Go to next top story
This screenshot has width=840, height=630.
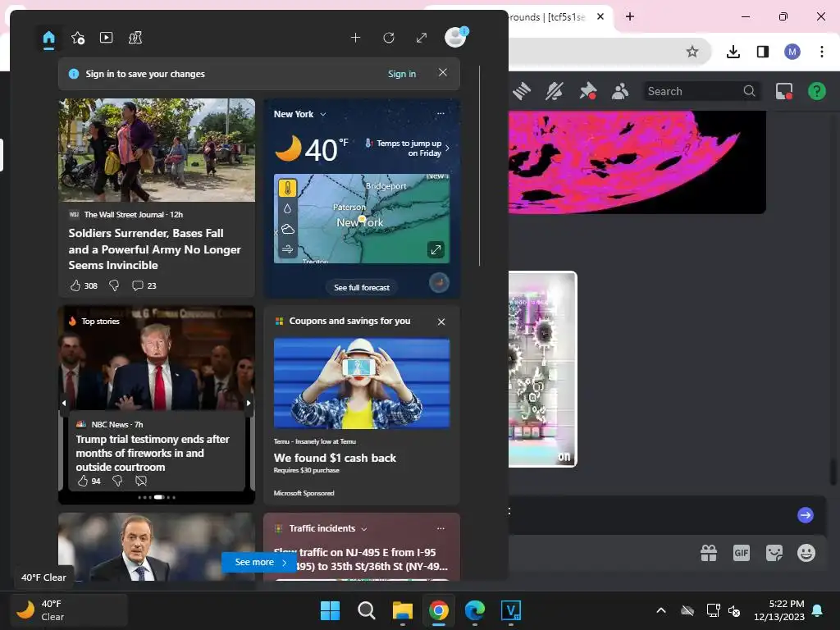point(249,403)
